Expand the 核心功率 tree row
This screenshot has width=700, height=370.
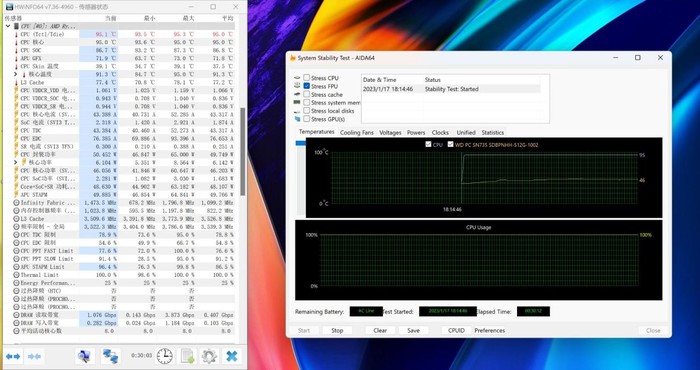coord(16,162)
